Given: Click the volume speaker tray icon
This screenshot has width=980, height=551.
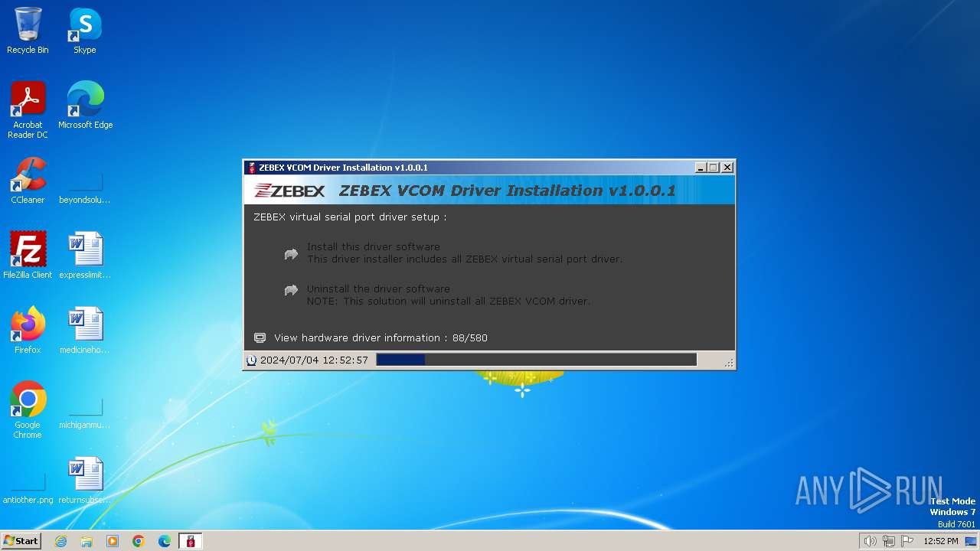Looking at the screenshot, I should click(870, 541).
